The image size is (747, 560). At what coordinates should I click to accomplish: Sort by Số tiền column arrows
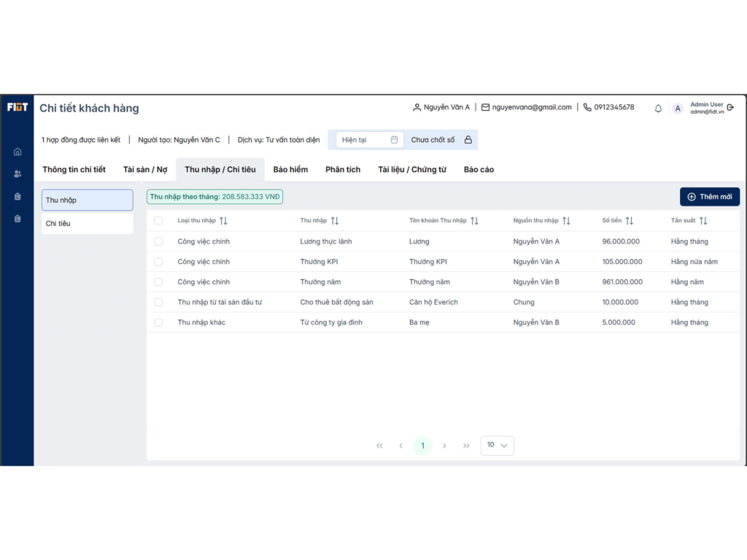(629, 221)
